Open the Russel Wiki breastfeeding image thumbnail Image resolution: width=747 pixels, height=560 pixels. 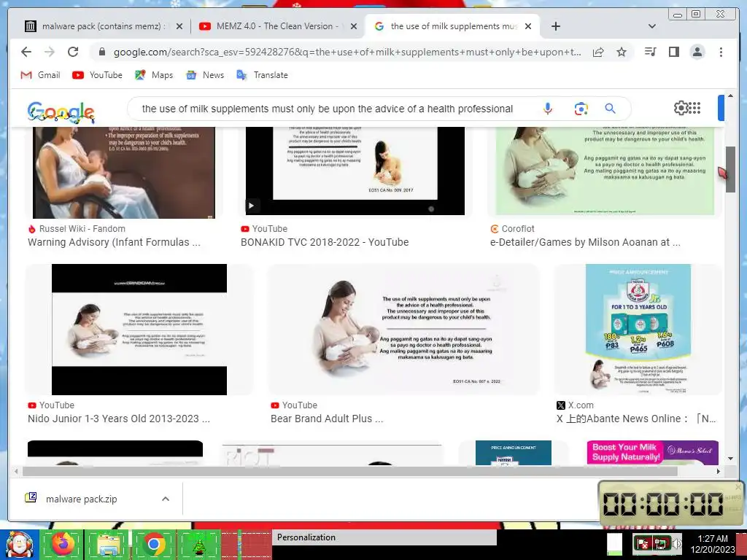(124, 172)
